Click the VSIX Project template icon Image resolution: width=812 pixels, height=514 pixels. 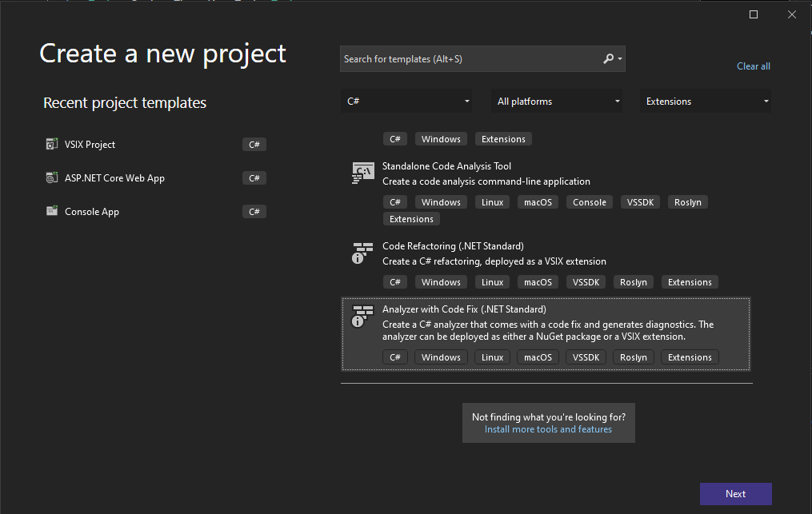click(52, 144)
